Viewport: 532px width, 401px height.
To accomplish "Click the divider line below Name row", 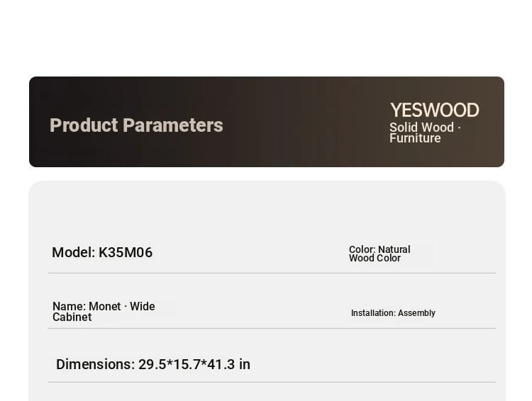I will [272, 328].
